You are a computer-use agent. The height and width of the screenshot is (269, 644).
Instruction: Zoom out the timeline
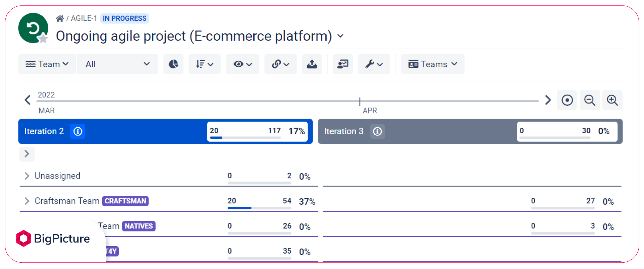coord(590,100)
